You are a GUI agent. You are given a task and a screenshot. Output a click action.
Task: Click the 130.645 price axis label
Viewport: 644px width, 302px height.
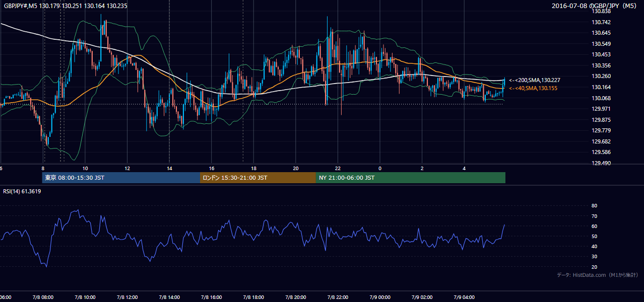(601, 33)
